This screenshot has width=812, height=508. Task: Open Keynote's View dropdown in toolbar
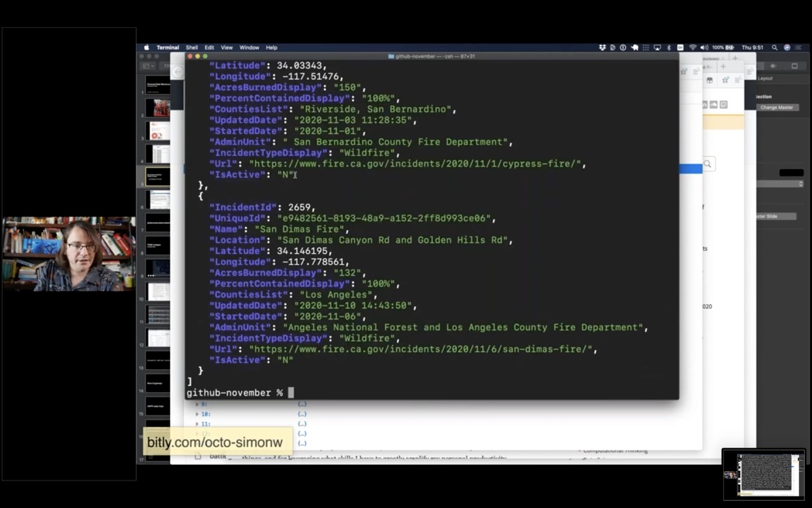coord(149,66)
